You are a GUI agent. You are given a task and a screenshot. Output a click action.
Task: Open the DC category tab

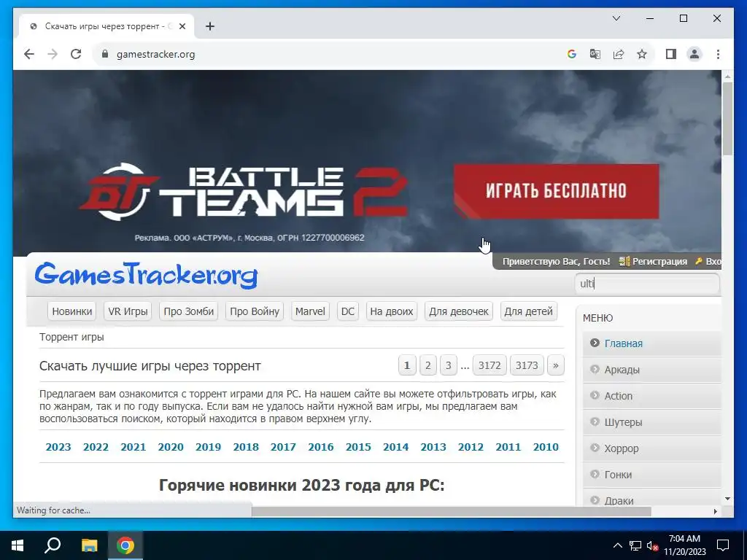(x=348, y=311)
